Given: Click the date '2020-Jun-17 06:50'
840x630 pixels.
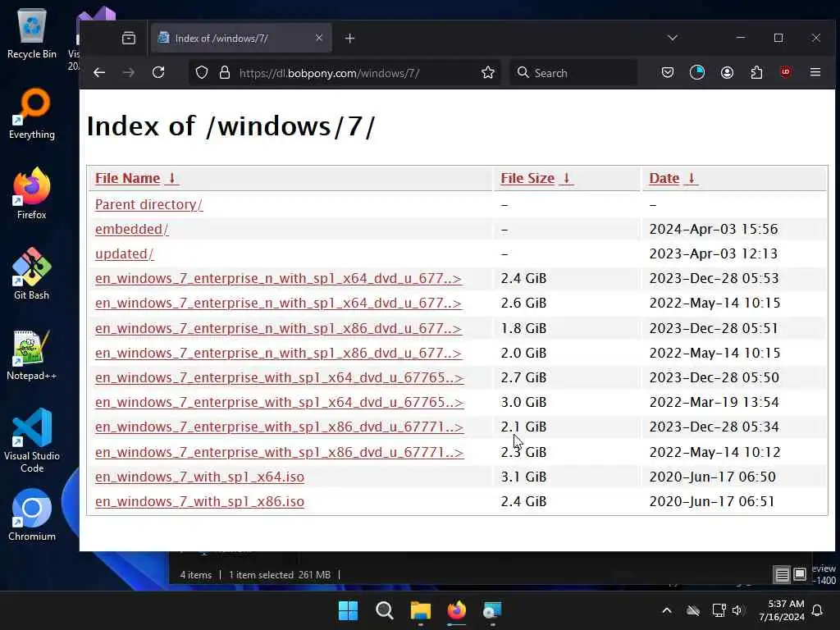Looking at the screenshot, I should coord(712,477).
